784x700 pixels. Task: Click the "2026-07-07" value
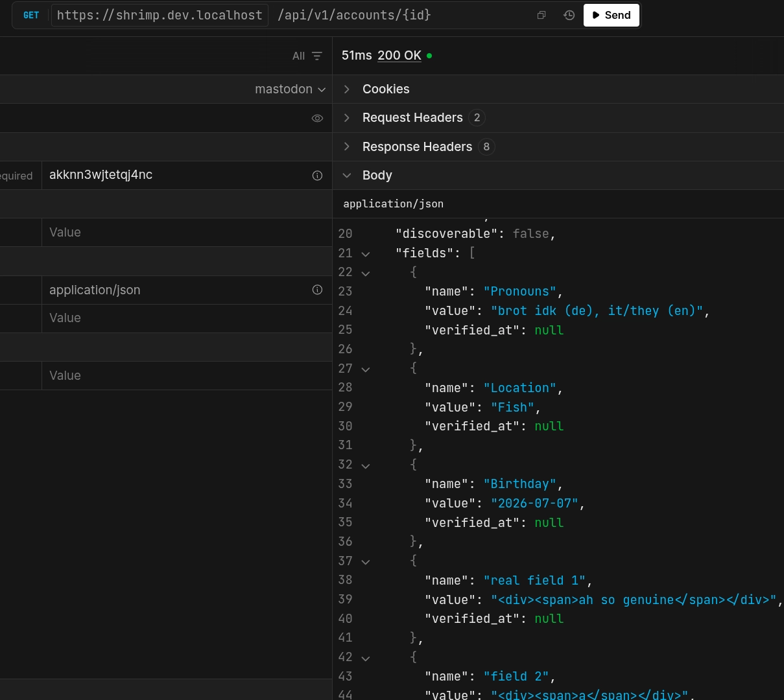tap(535, 503)
